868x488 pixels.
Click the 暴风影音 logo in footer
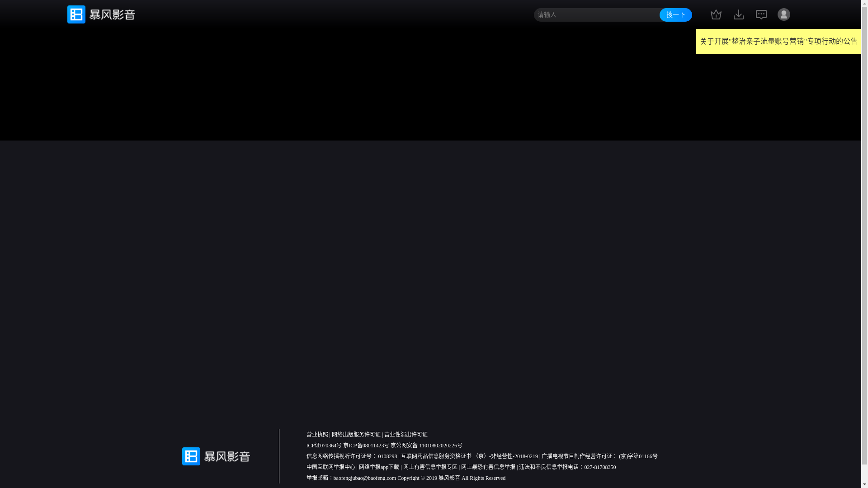click(x=216, y=456)
